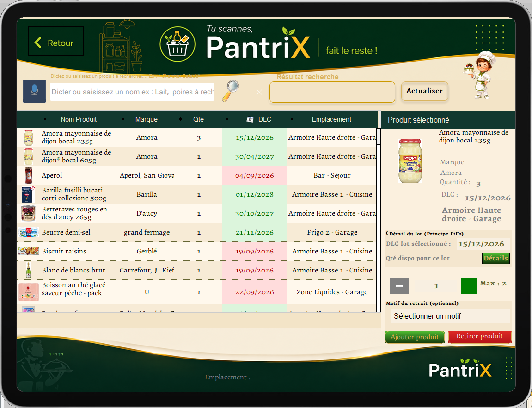532x408 pixels.
Task: Select 'Biscuit raisins' product name
Action: click(x=64, y=251)
